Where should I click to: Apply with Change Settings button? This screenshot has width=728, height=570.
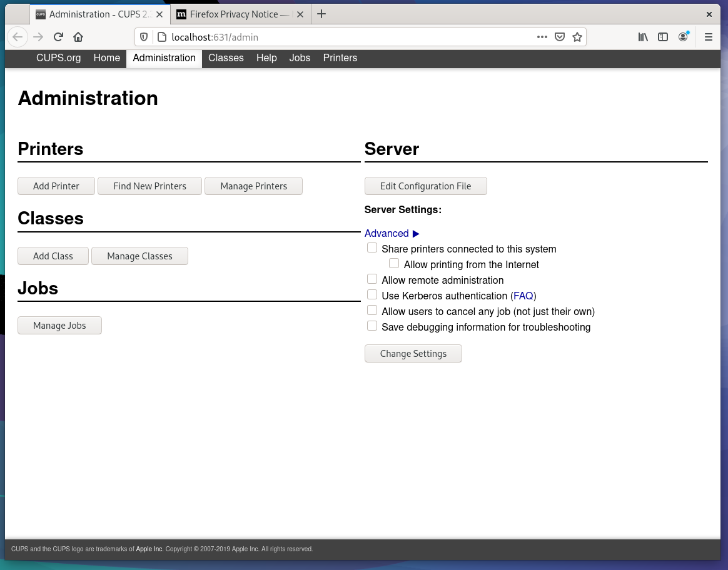[x=413, y=353]
